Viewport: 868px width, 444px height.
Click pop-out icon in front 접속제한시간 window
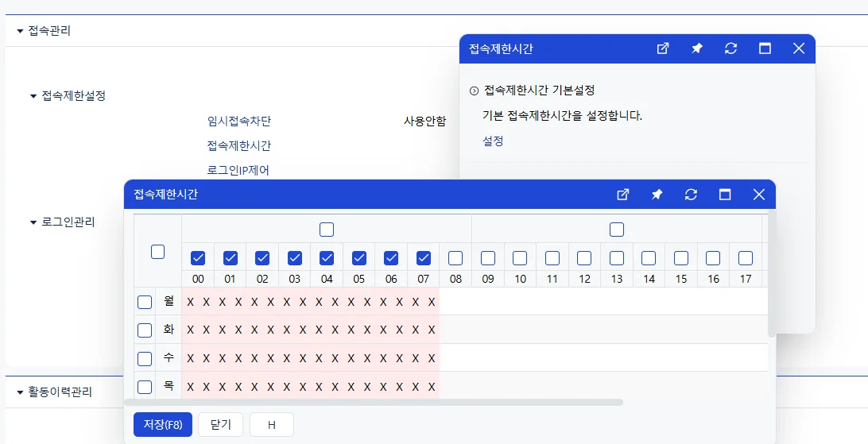[622, 195]
